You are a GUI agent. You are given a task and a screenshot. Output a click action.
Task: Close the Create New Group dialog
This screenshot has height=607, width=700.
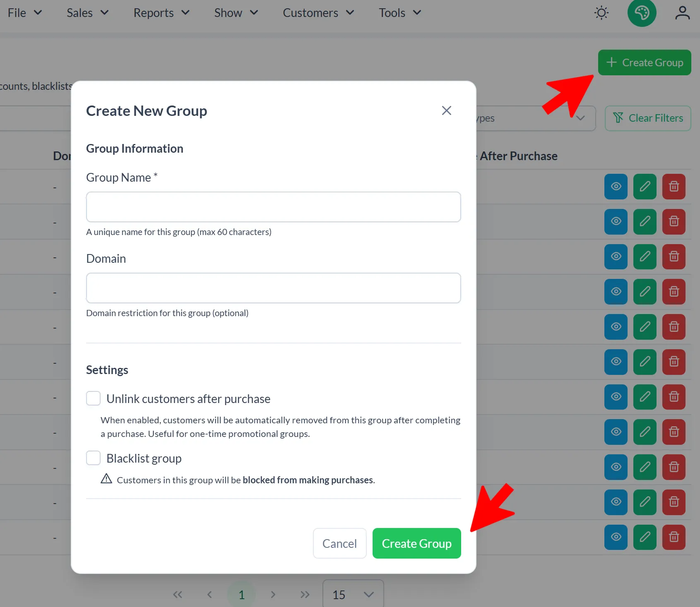tap(446, 110)
